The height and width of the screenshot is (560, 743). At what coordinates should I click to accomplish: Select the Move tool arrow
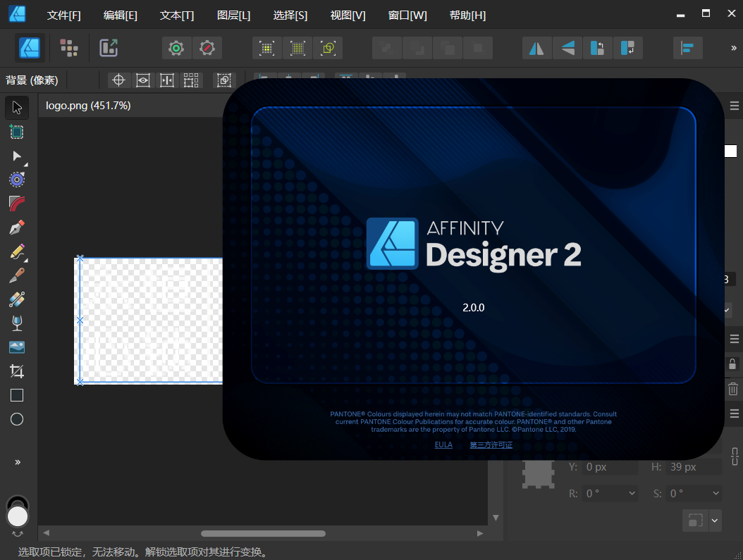[x=17, y=108]
